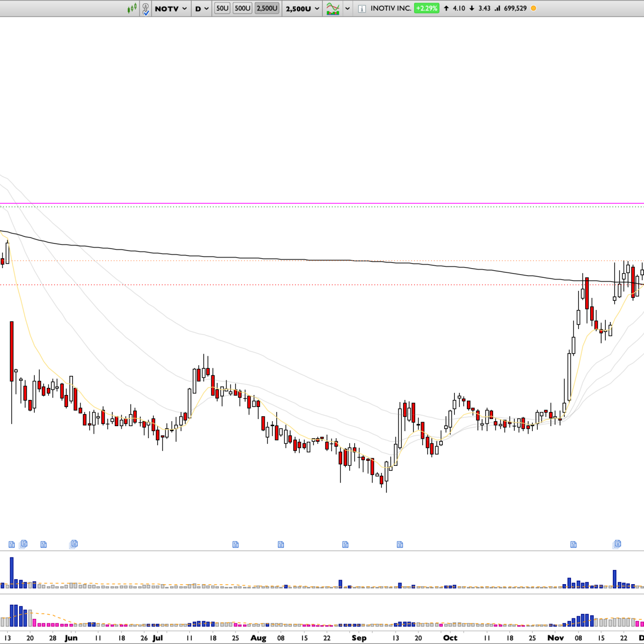This screenshot has width=644, height=644.
Task: Select the 50U range button
Action: coord(222,8)
